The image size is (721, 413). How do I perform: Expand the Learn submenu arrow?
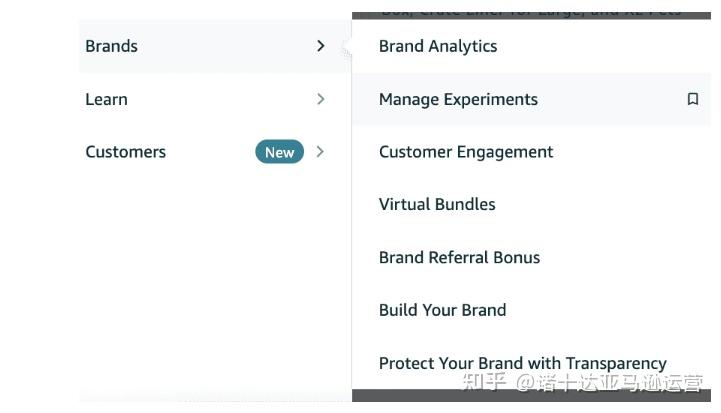point(320,99)
